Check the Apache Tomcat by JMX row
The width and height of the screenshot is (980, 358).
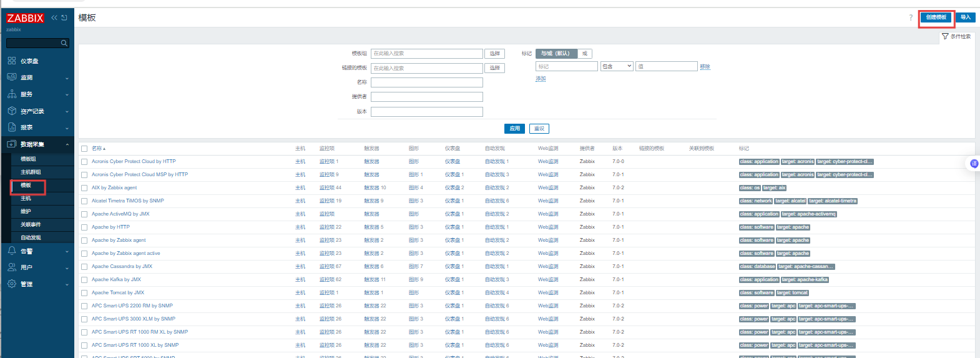(x=84, y=293)
